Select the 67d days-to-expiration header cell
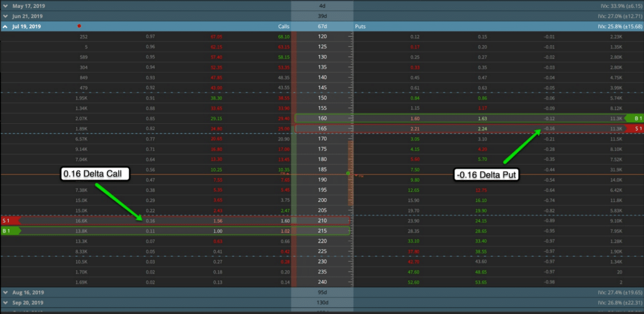This screenshot has height=314, width=644. click(322, 27)
